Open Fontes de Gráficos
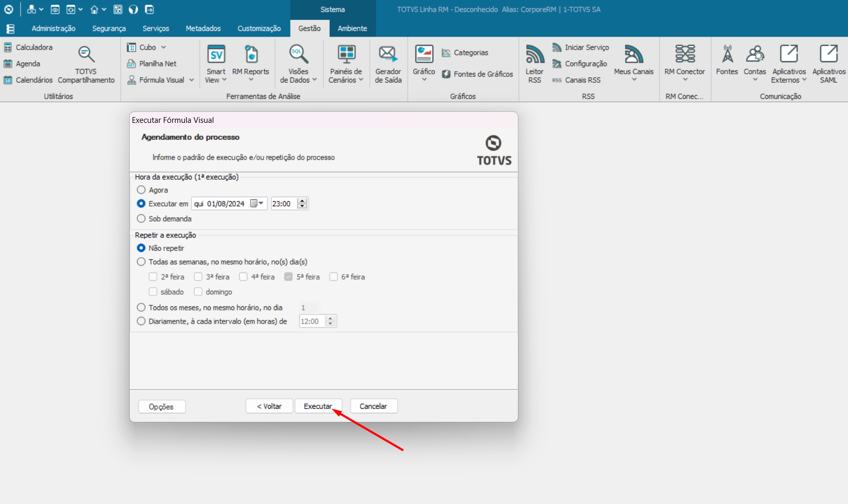 pos(478,74)
